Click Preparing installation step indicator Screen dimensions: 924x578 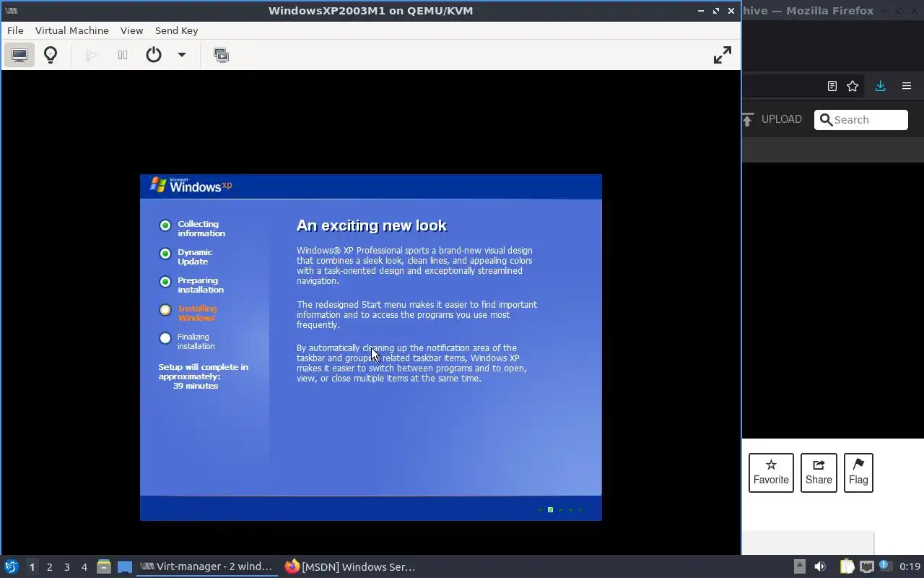pos(165,282)
